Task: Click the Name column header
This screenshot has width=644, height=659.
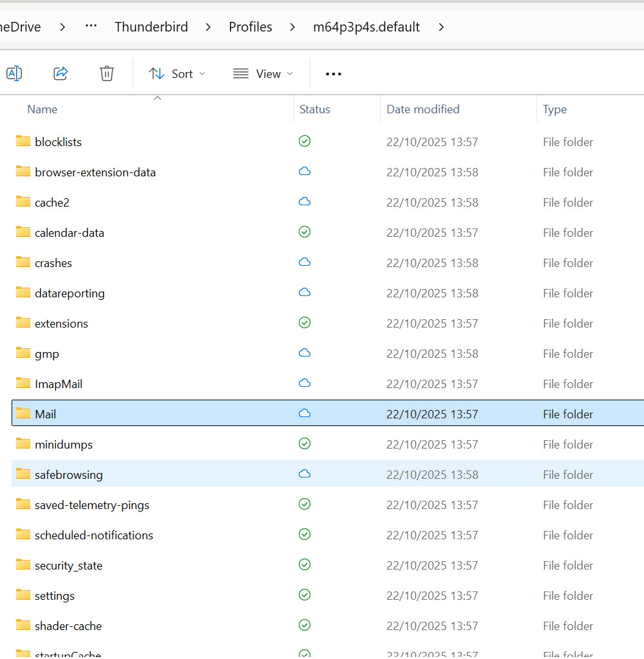Action: pos(43,109)
